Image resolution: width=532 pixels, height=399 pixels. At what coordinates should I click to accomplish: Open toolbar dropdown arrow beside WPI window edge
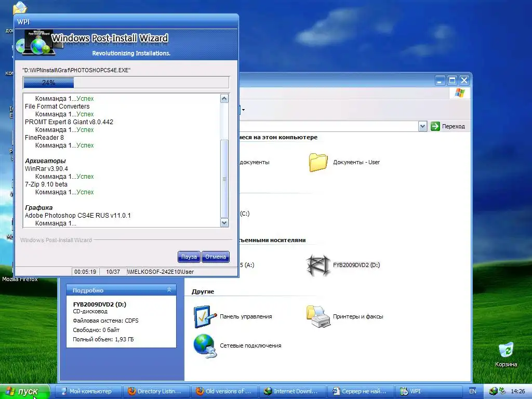[243, 110]
